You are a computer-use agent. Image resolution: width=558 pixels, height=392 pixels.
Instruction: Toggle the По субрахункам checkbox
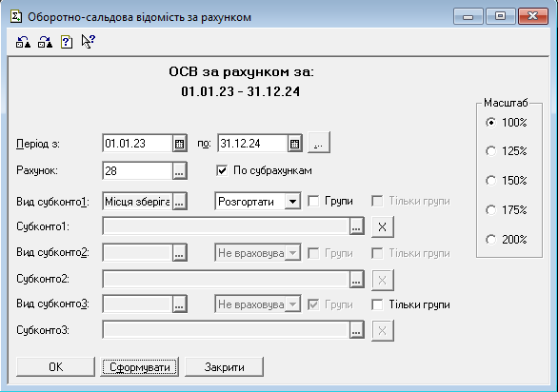tap(222, 170)
